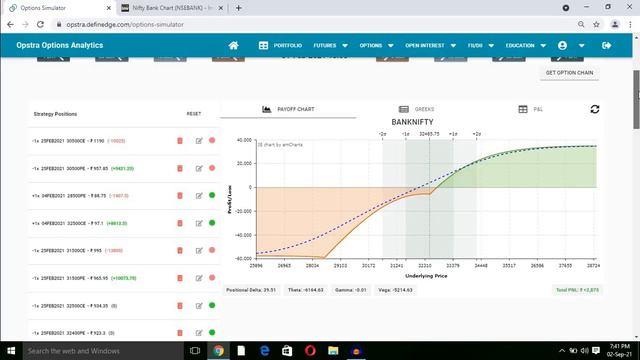Toggle the 25FEB2021 31500PE position dot
The height and width of the screenshot is (360, 640).
212,278
